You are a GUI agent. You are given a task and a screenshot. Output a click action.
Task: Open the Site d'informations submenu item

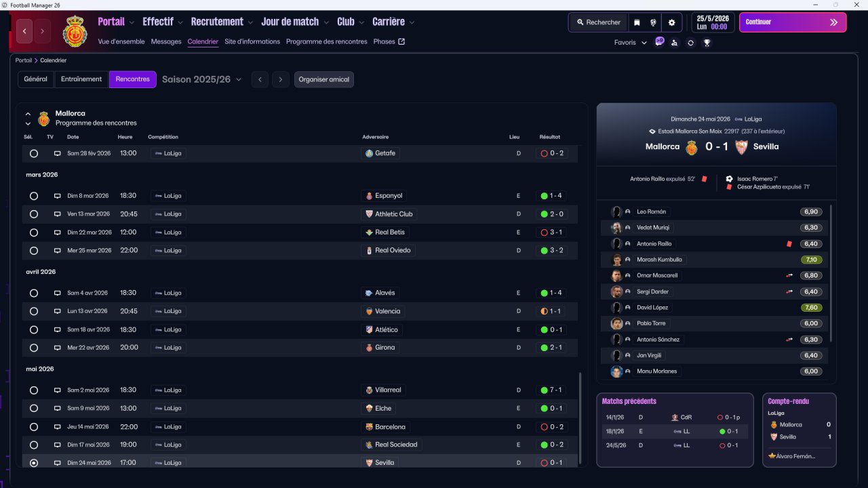pos(252,42)
